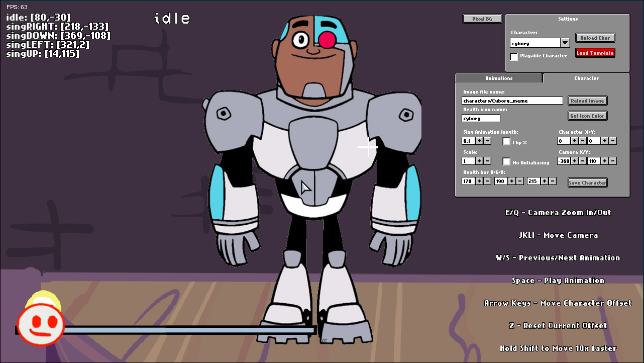The width and height of the screenshot is (644, 363).
Task: Click the 'idle: [80,-30]' offset text
Action: pos(38,18)
